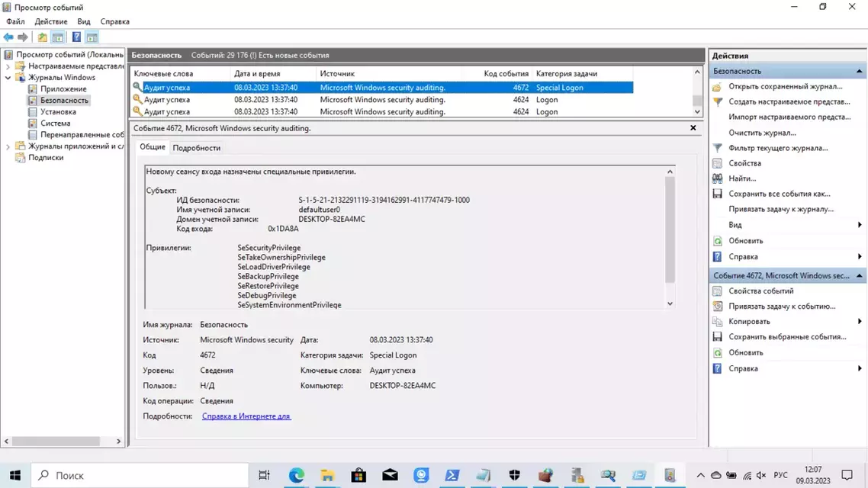868x488 pixels.
Task: Switch to the Общие tab
Action: [153, 147]
